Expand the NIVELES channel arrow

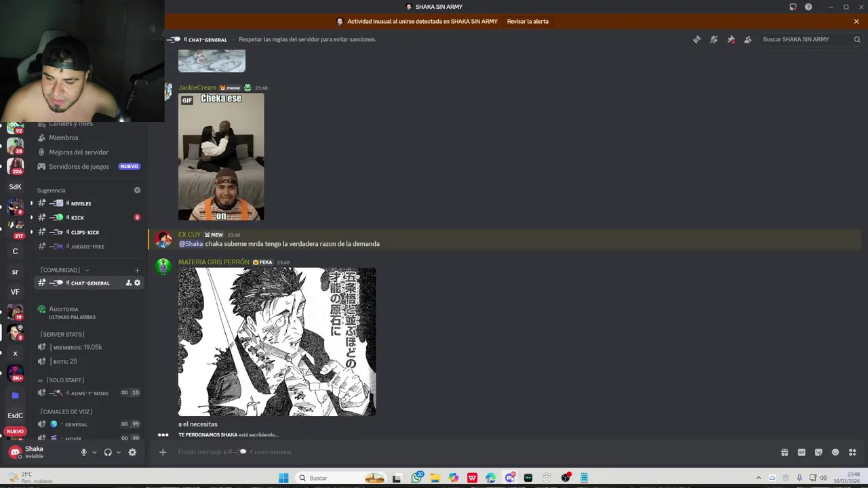(x=31, y=203)
